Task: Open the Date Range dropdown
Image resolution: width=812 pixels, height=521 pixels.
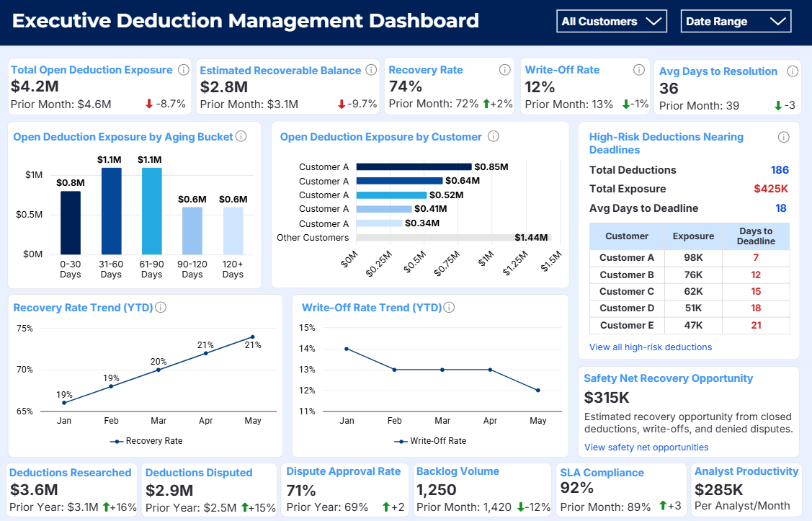Action: click(x=736, y=21)
